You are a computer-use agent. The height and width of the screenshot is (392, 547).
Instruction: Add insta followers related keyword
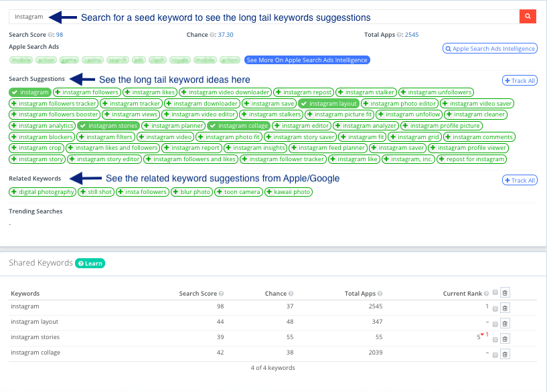[143, 192]
